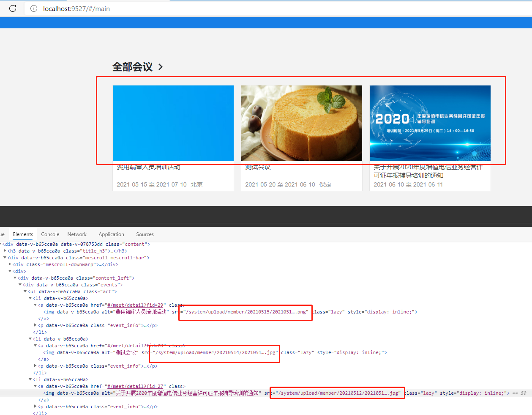Collapse the content_left div node

(15, 278)
